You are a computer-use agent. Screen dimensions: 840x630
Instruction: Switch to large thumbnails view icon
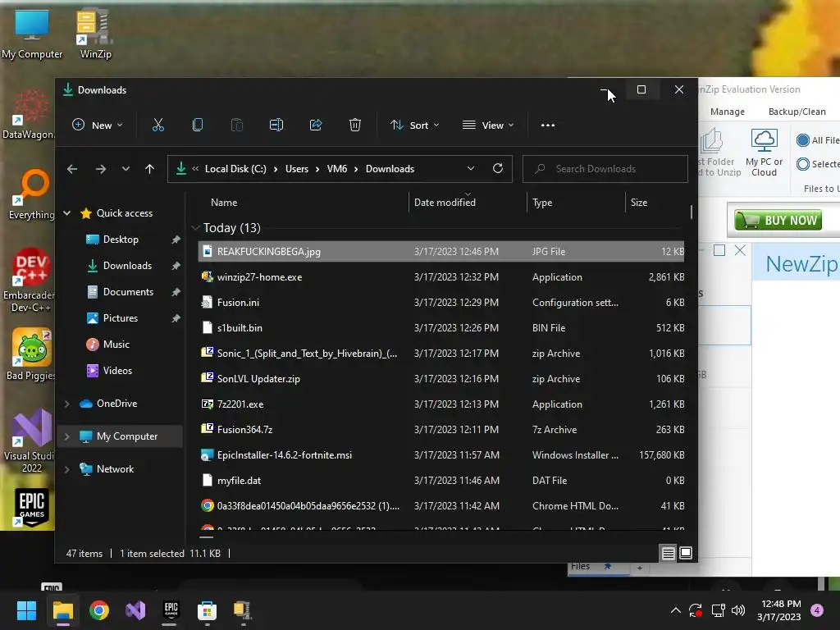(x=686, y=554)
